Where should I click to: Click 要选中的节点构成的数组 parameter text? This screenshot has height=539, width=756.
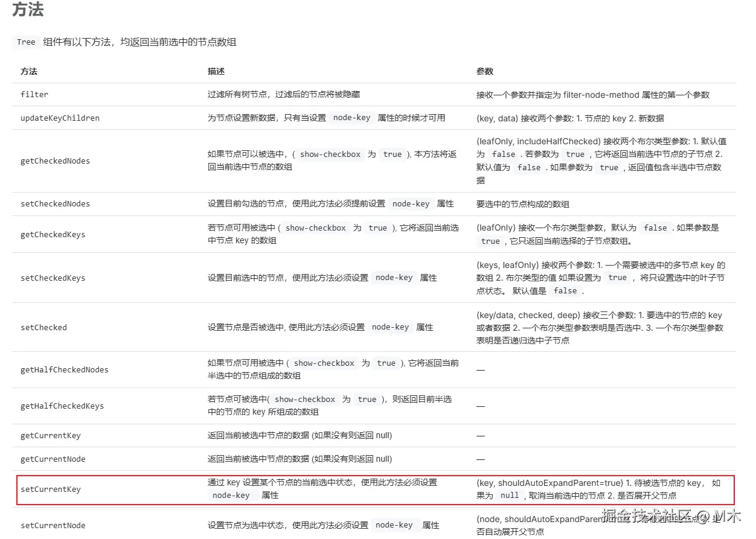tap(523, 204)
